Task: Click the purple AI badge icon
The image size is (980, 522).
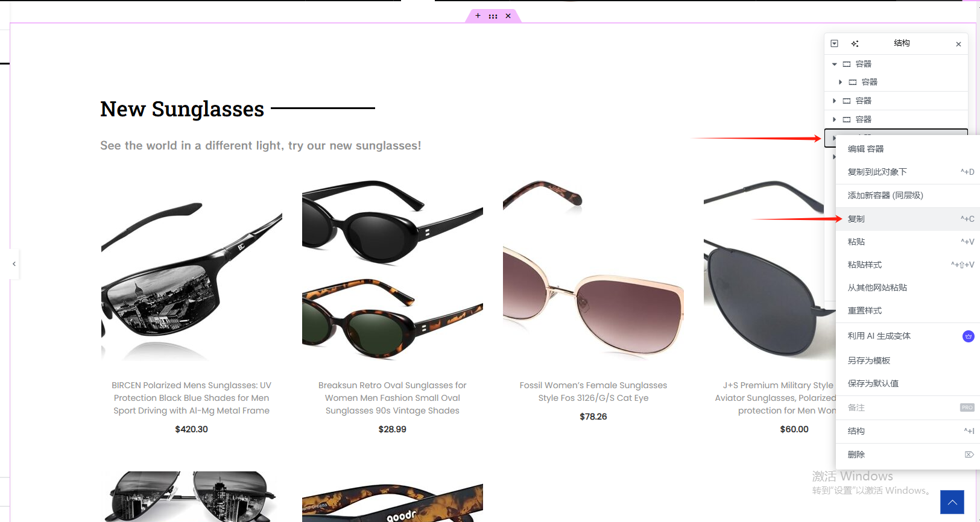Action: (x=968, y=336)
